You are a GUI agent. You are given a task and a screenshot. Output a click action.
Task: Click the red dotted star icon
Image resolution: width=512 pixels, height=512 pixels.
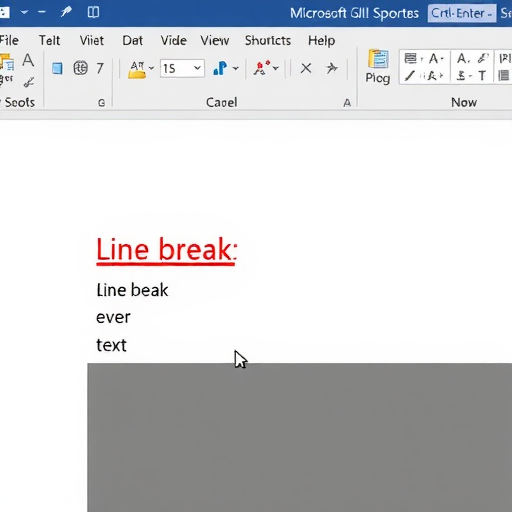(x=262, y=68)
